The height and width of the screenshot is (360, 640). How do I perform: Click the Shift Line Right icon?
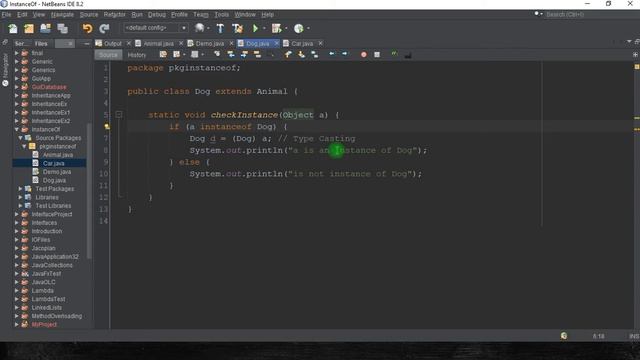click(345, 54)
